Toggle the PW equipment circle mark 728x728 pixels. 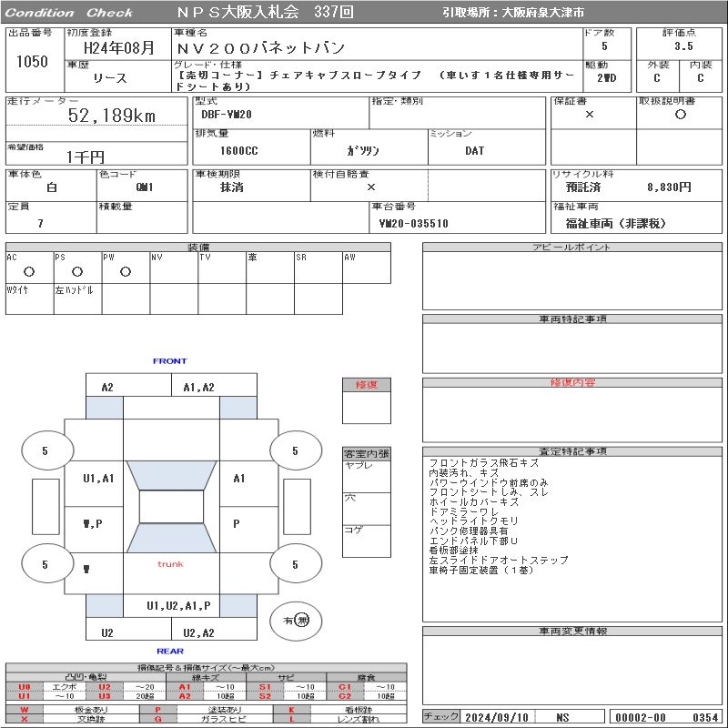[126, 271]
